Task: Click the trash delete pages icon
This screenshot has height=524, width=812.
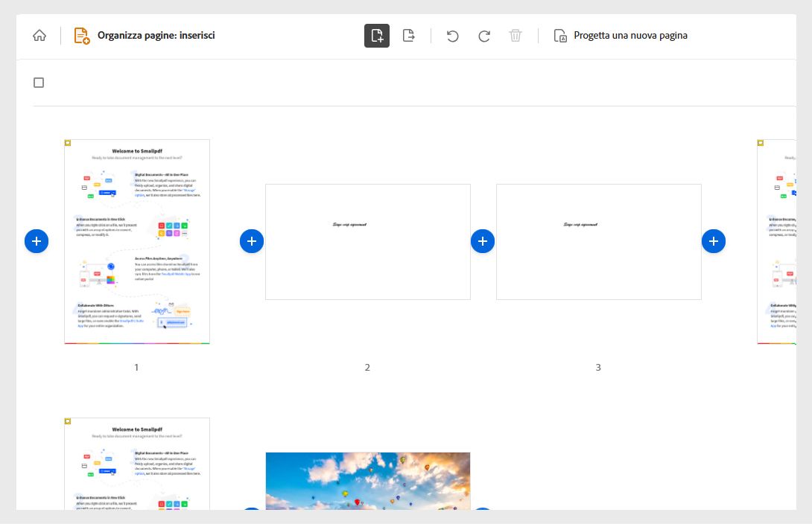Action: pos(516,35)
